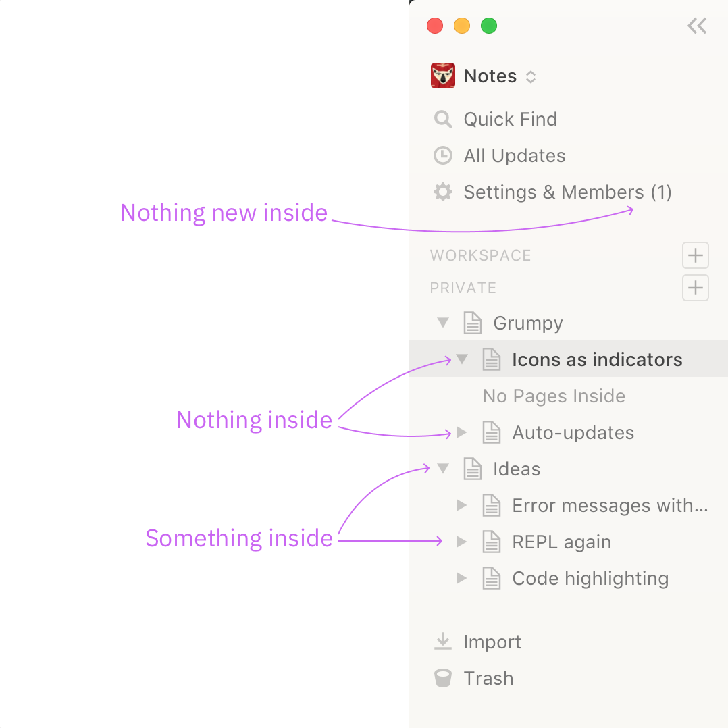The width and height of the screenshot is (728, 728).
Task: Expand the REPL again page triangle
Action: pos(461,542)
